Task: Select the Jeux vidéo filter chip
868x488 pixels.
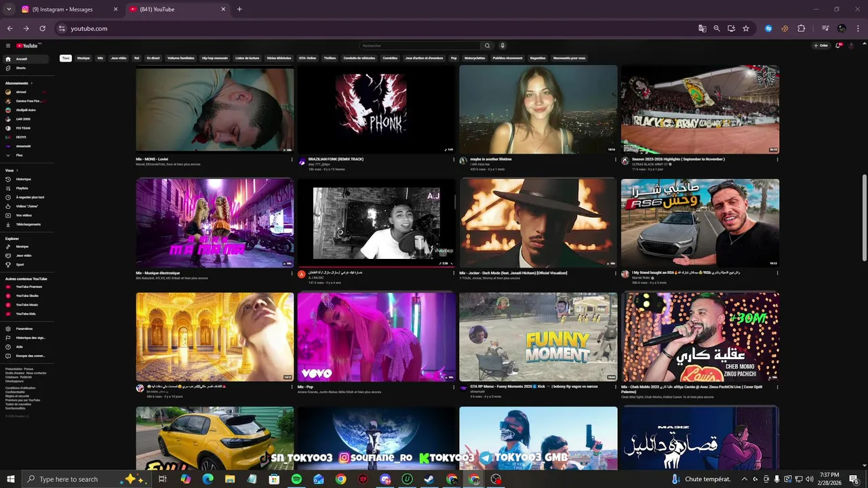Action: coord(119,58)
